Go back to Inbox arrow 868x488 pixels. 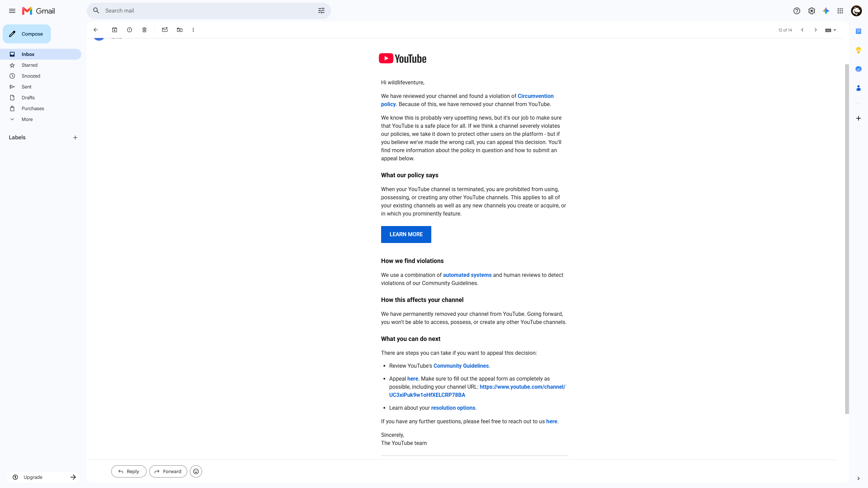coord(96,30)
